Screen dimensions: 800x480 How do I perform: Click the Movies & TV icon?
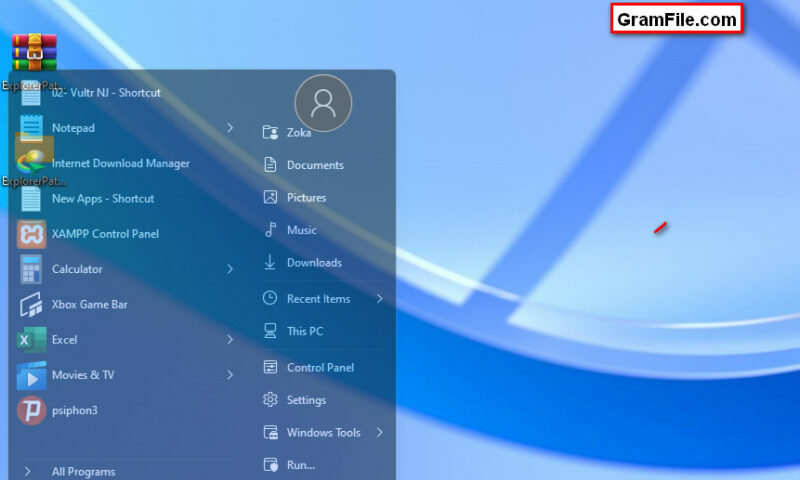[x=31, y=375]
